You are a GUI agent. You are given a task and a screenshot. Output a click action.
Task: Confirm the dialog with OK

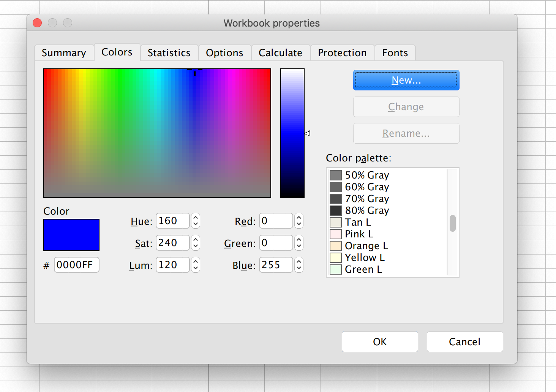[380, 342]
